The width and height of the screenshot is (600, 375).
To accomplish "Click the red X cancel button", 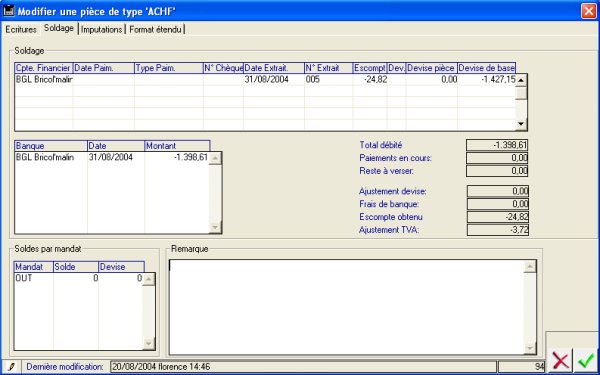I will (x=560, y=360).
